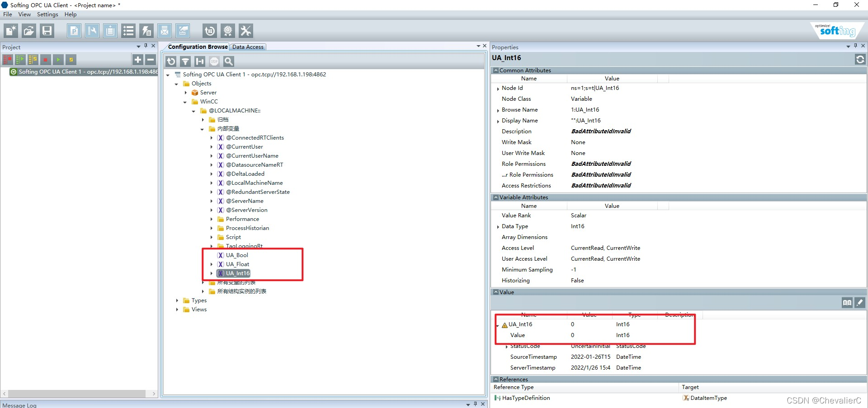Select the ProcessHistorian folder
Screen dimensions: 868x408
(x=247, y=228)
